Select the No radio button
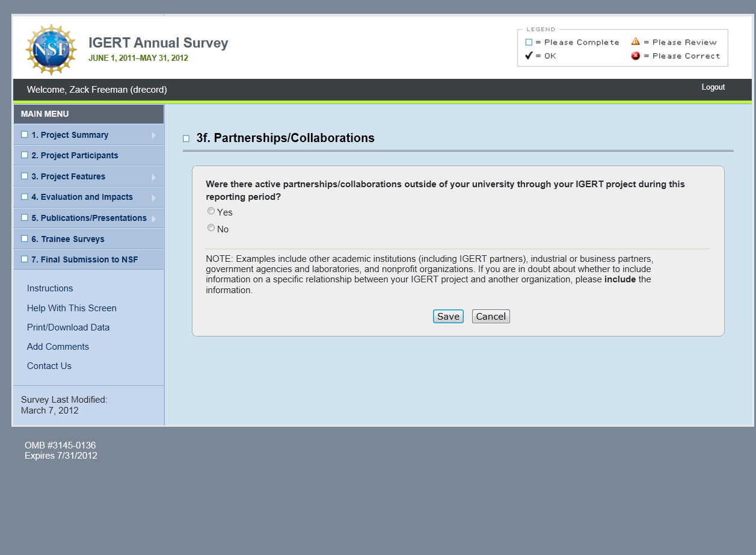 [x=211, y=228]
